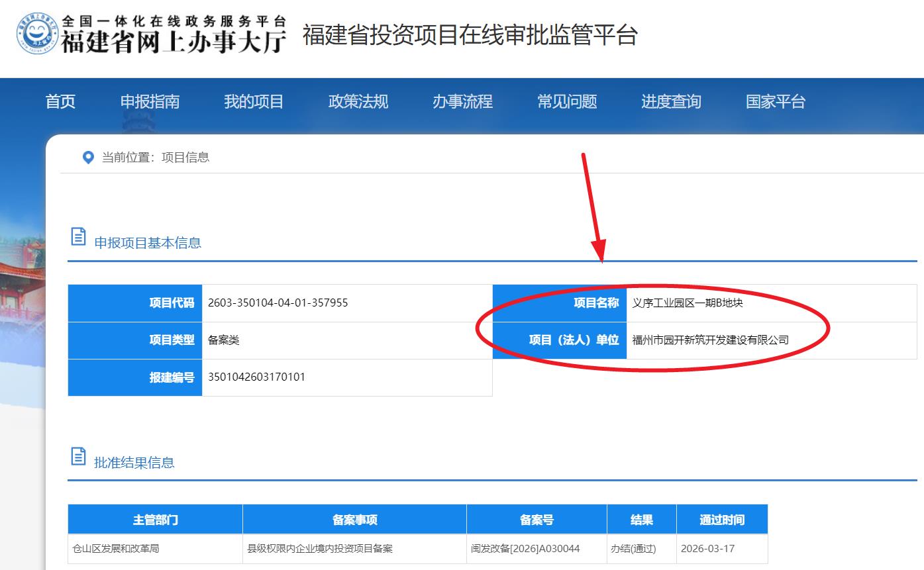Click document icon beside 批准结果信息

tap(78, 457)
